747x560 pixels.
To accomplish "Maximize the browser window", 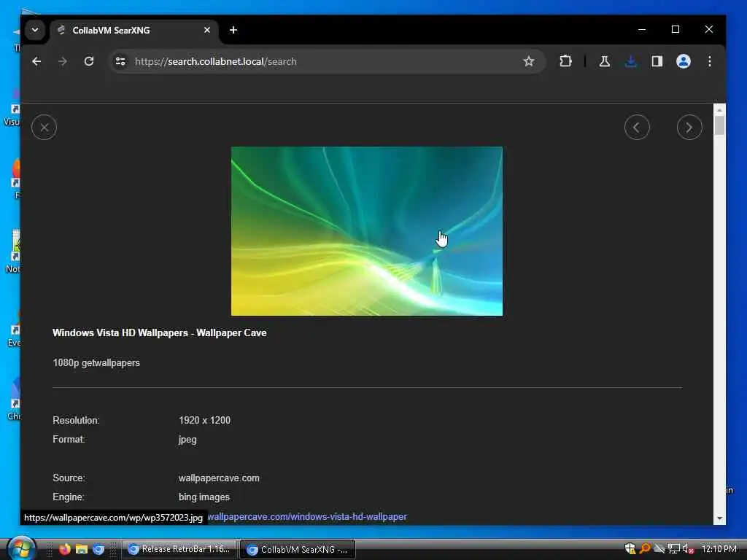I will (x=675, y=29).
